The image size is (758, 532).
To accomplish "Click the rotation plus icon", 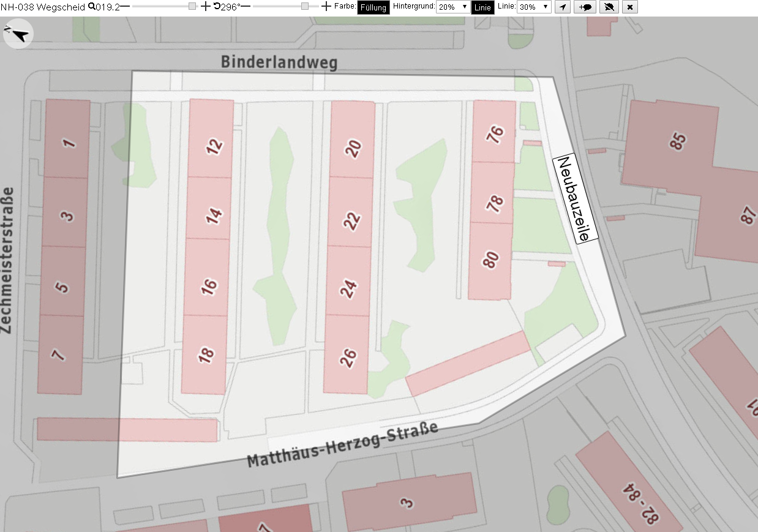I will 326,7.
